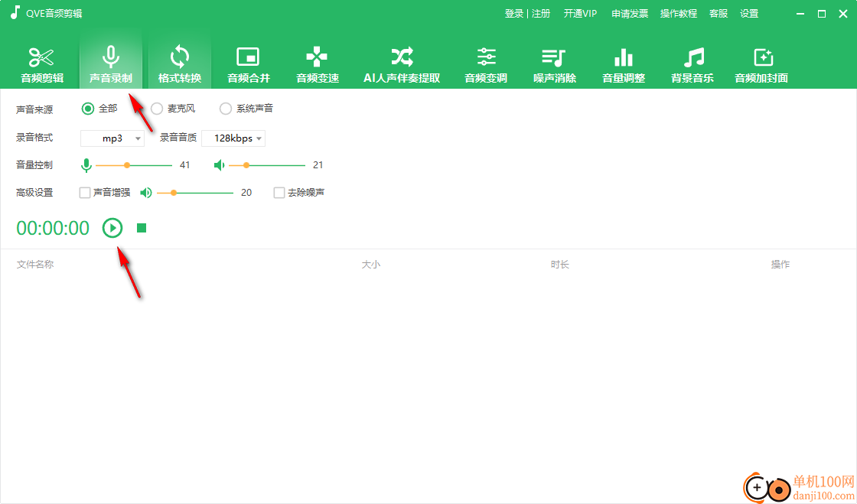Open 操作教程 tutorial link
The width and height of the screenshot is (857, 504).
pyautogui.click(x=678, y=14)
